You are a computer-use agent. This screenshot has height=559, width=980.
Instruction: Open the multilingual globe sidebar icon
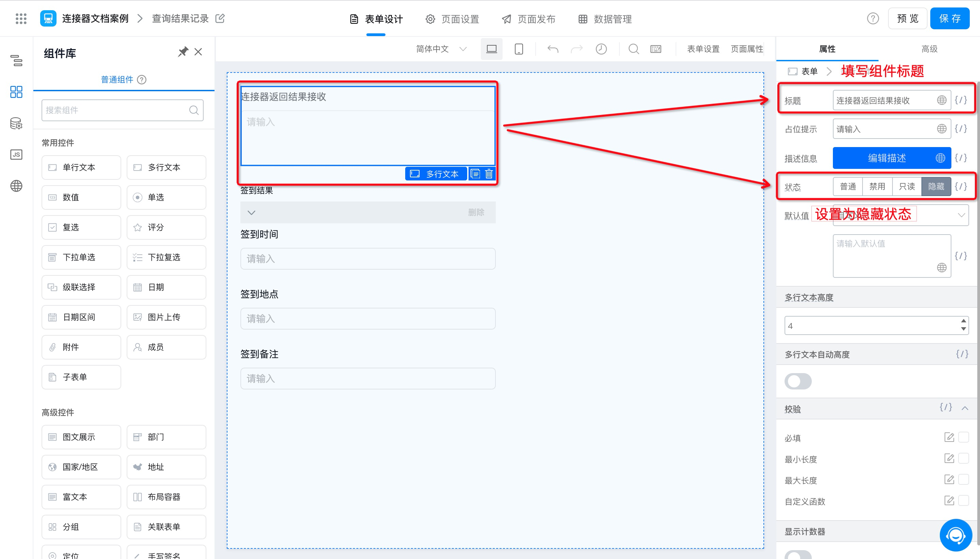(16, 186)
